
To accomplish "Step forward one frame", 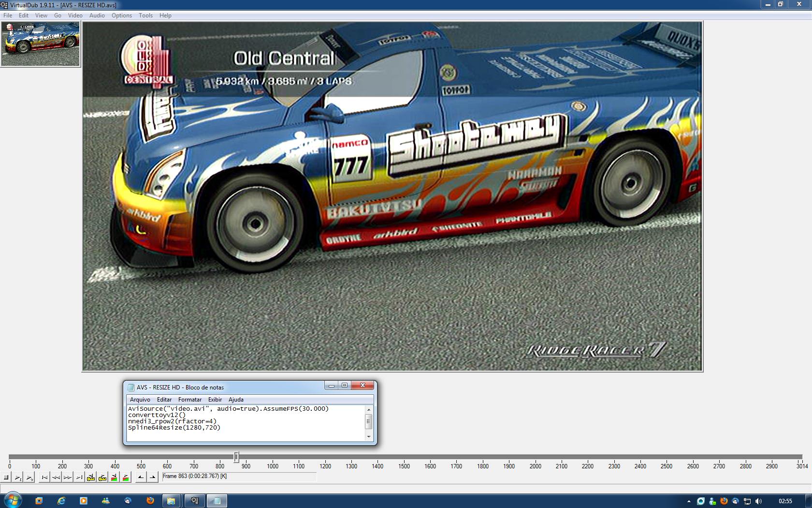I will coord(68,478).
